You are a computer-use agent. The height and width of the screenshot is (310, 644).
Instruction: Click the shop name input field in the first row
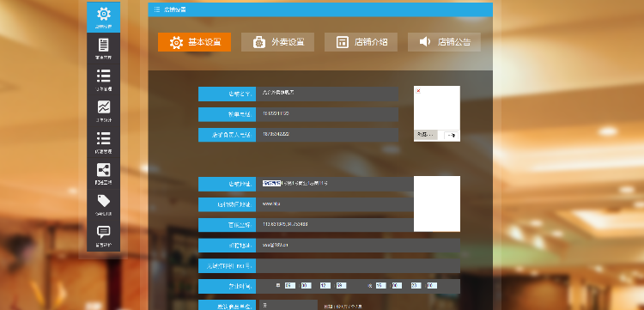click(x=327, y=94)
